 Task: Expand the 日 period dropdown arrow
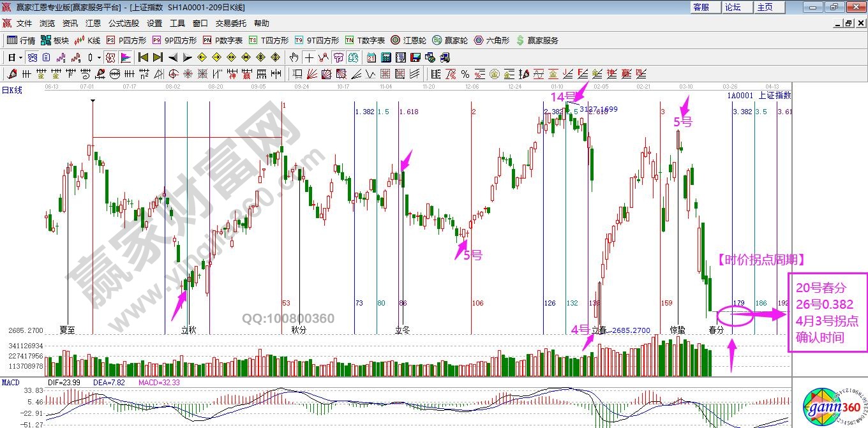[x=20, y=57]
